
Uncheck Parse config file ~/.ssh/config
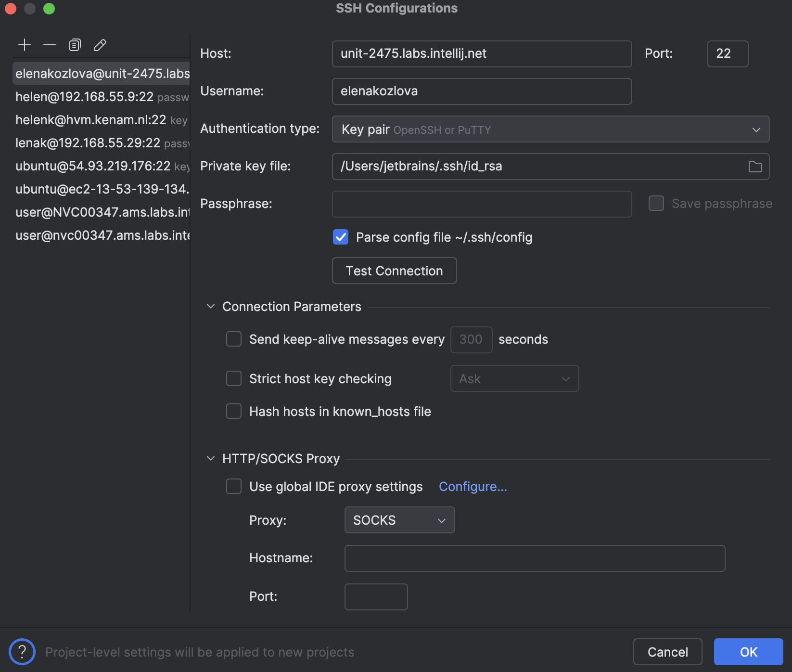click(x=340, y=237)
